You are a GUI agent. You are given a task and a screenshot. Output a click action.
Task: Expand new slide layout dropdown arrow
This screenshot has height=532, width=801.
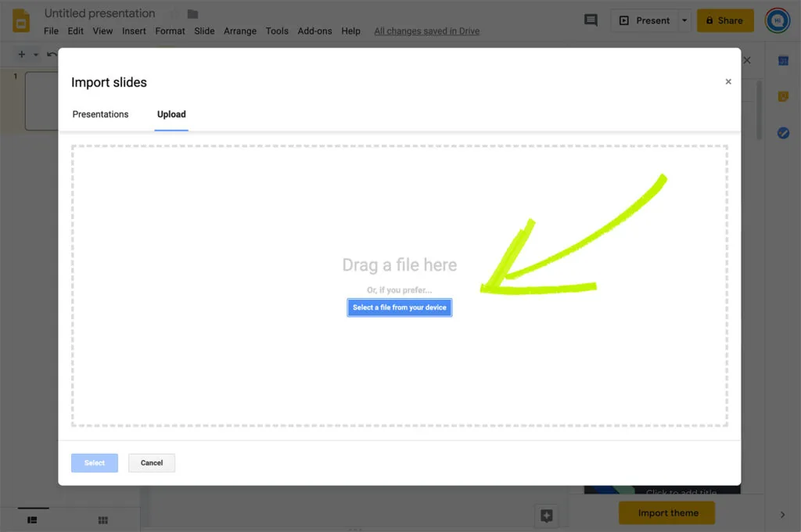point(36,55)
